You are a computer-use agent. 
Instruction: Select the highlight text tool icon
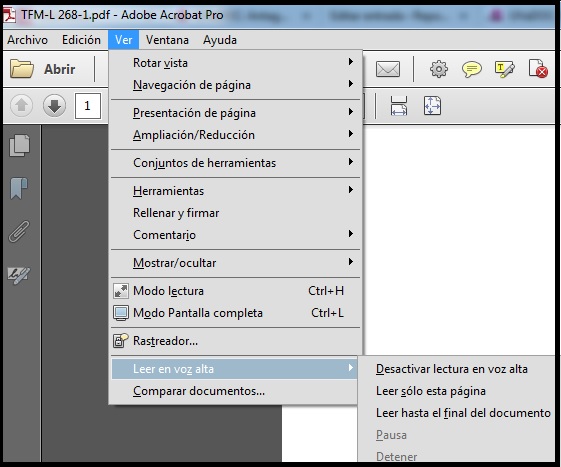tap(504, 69)
